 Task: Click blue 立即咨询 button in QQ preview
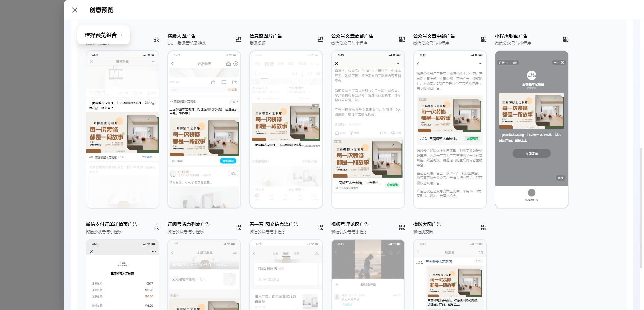tap(228, 161)
